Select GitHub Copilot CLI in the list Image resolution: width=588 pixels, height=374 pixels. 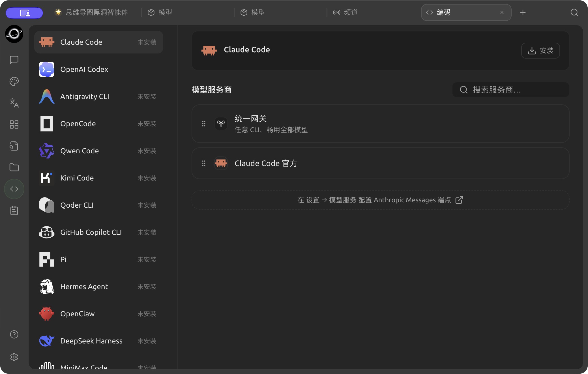coord(99,232)
